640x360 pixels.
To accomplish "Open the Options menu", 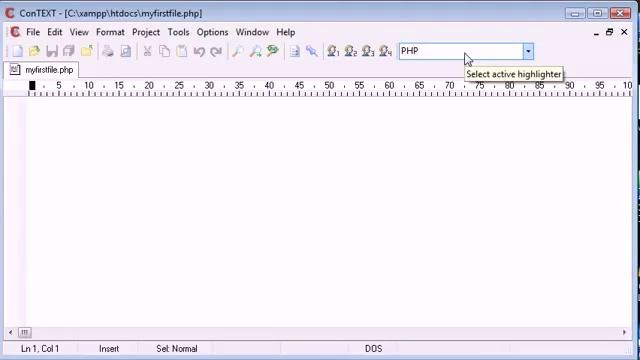I will [212, 32].
